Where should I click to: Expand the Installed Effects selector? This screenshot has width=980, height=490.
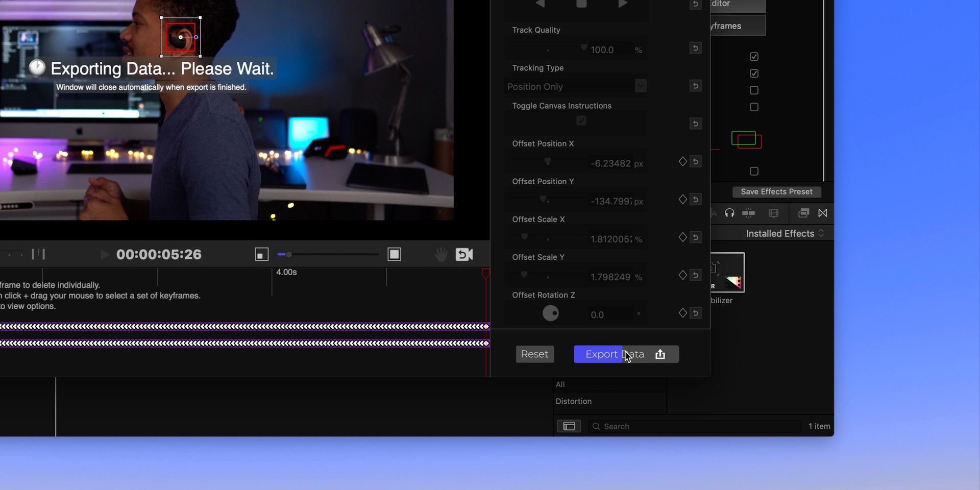(821, 233)
